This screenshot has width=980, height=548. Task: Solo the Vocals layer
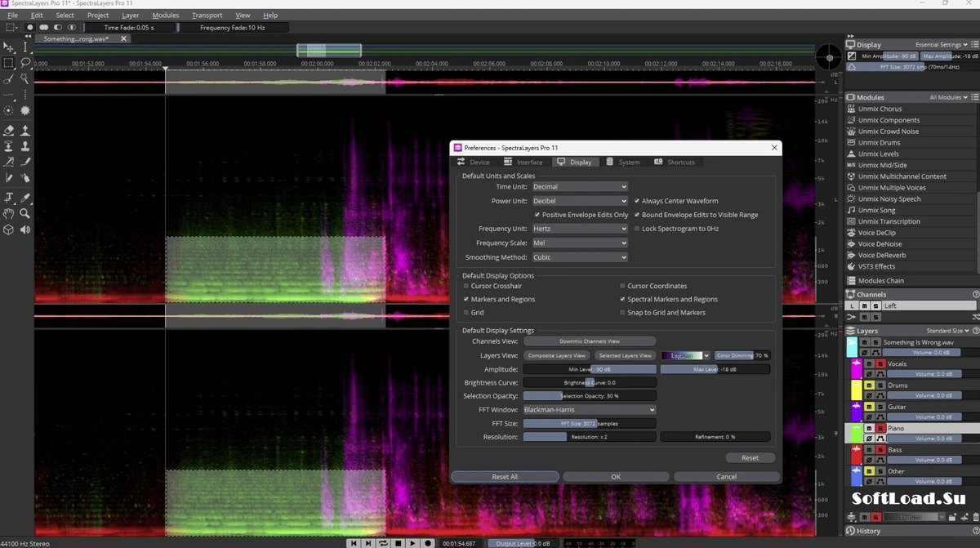coord(880,363)
